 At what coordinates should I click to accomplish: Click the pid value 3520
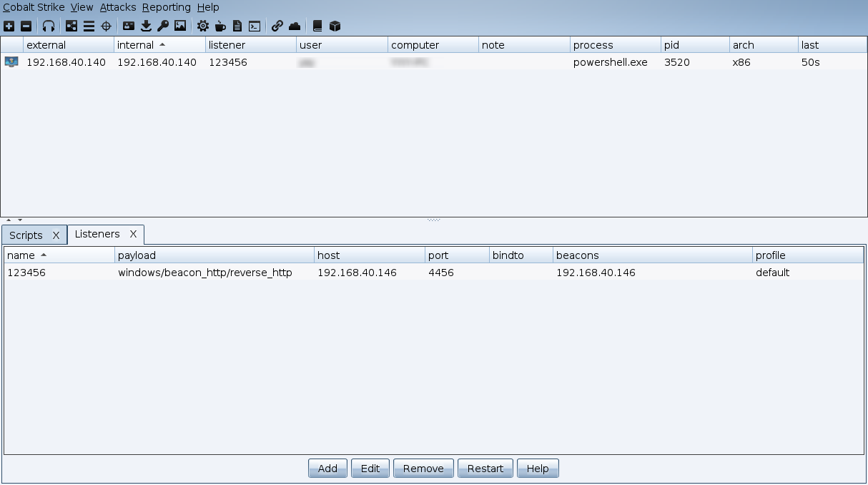pos(677,62)
